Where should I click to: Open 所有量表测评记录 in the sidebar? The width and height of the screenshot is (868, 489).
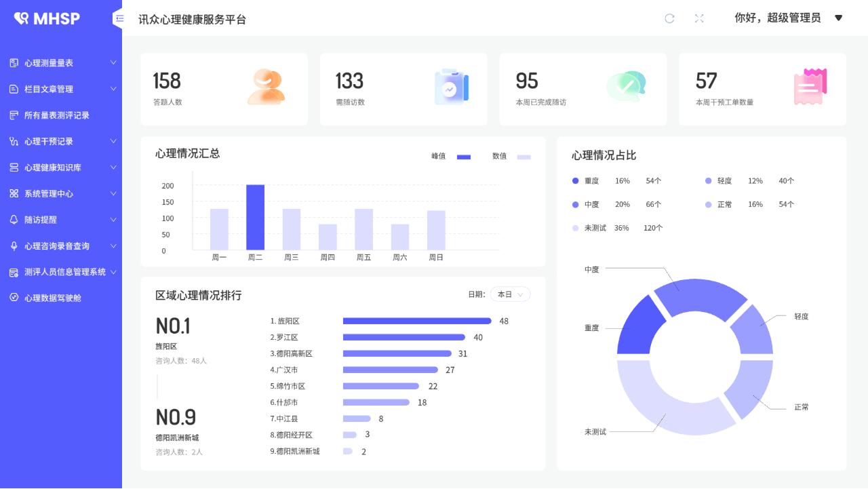[x=57, y=115]
